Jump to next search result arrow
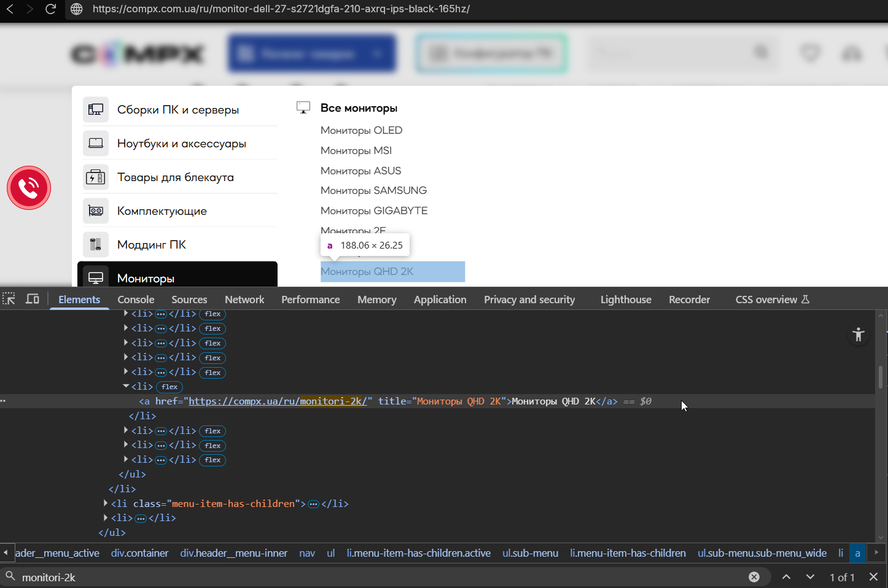 click(810, 577)
